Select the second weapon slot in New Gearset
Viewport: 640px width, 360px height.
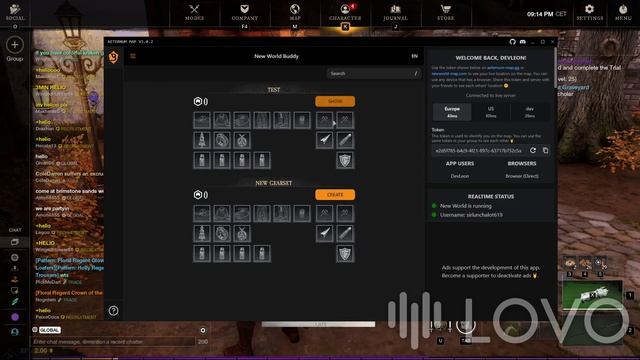click(x=345, y=213)
